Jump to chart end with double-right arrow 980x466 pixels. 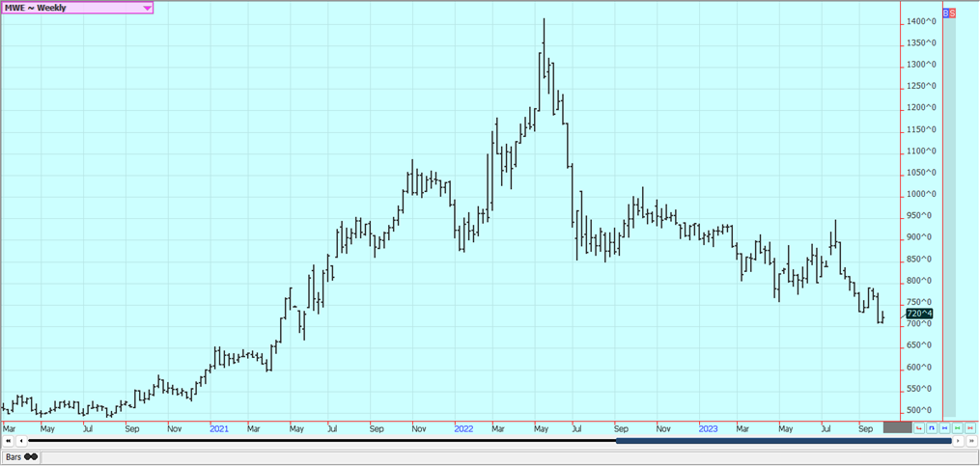(972, 441)
